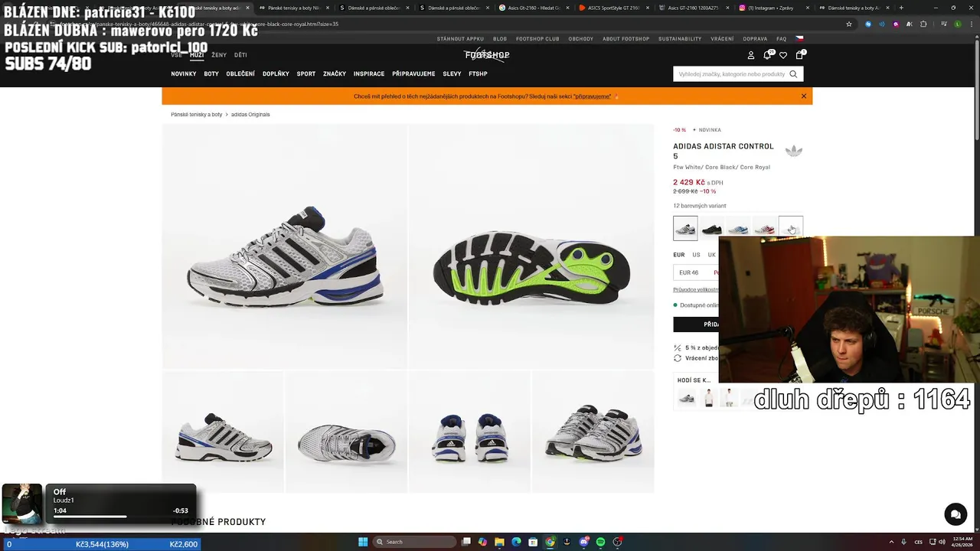This screenshot has width=980, height=551.
Task: Click adidas Originals breadcrumb
Action: (250, 115)
